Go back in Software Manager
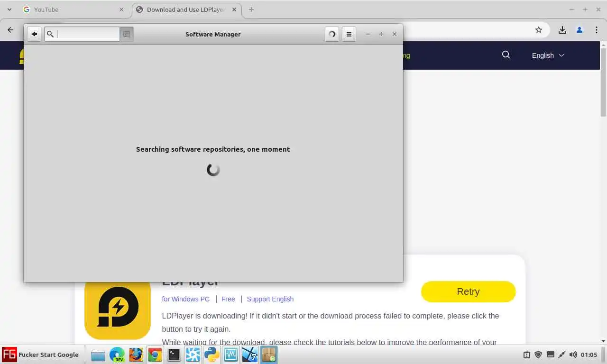 coord(34,34)
